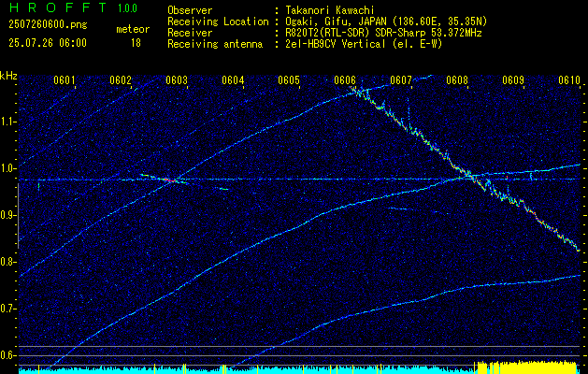Click the receiver text R820T2(RTL-SDR) SDR-Sharp 53.372MHz
Viewport: 588px width, 374px height.
pos(381,33)
